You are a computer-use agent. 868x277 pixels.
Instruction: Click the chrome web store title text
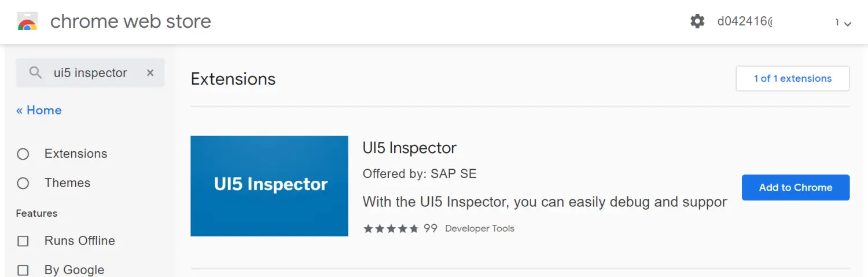point(131,21)
